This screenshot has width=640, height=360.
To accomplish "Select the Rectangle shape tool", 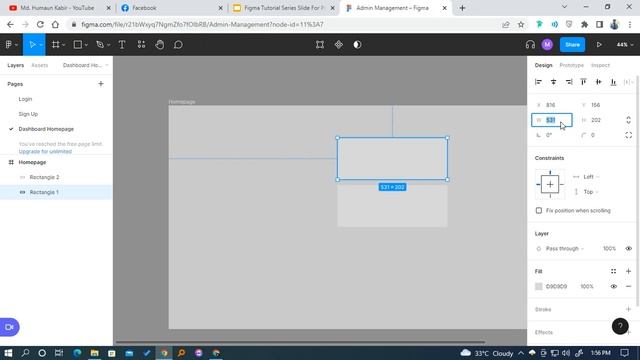I will (x=78, y=44).
